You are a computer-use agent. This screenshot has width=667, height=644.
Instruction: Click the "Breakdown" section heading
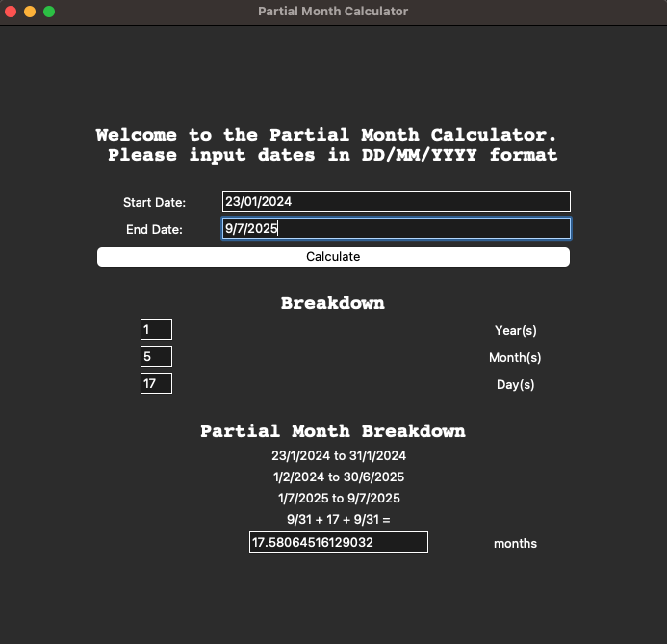332,303
